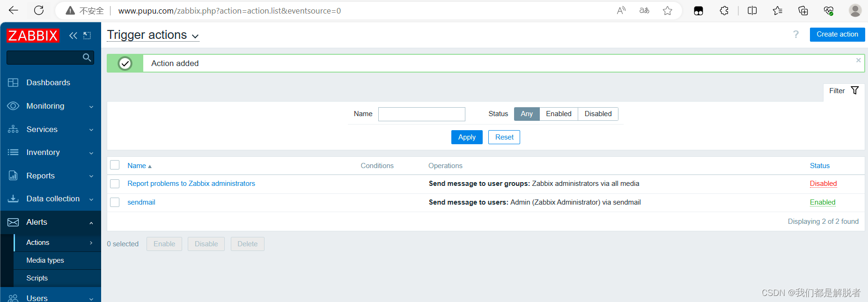Open the Actions submenu
This screenshot has width=868, height=302.
point(57,243)
